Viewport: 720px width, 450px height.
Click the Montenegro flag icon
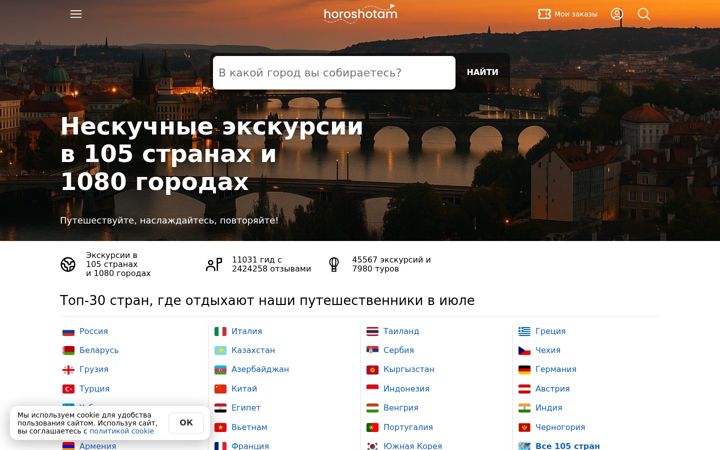(524, 428)
